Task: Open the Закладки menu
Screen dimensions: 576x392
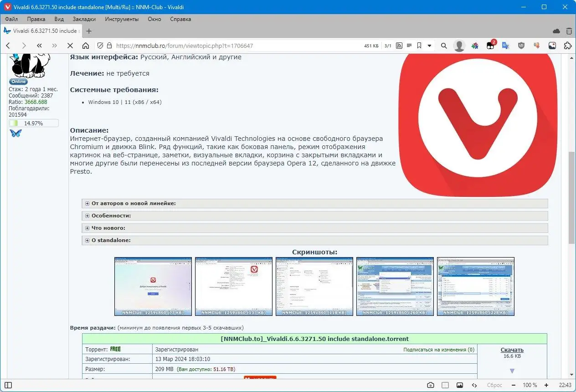Action: pyautogui.click(x=84, y=19)
